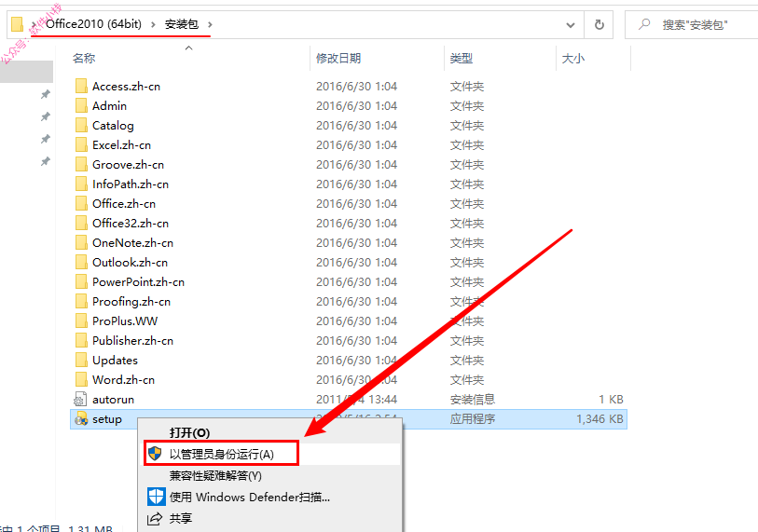Click the Publisher.zh-cn folder name

pyautogui.click(x=133, y=341)
